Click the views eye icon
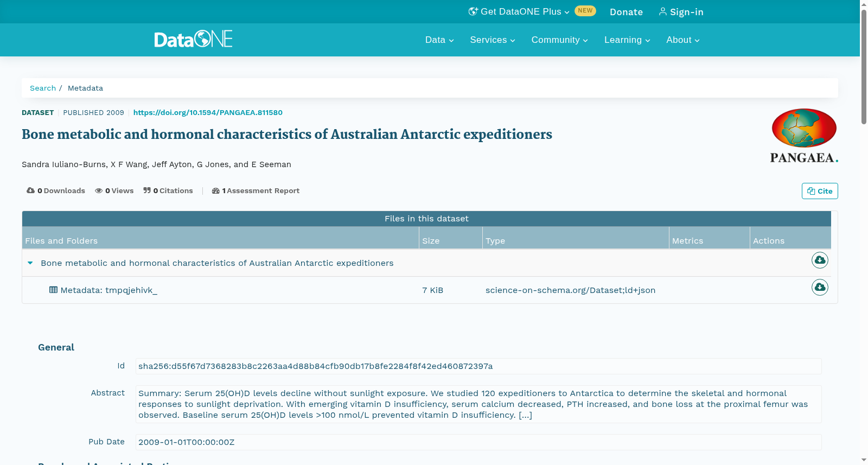 tap(99, 190)
